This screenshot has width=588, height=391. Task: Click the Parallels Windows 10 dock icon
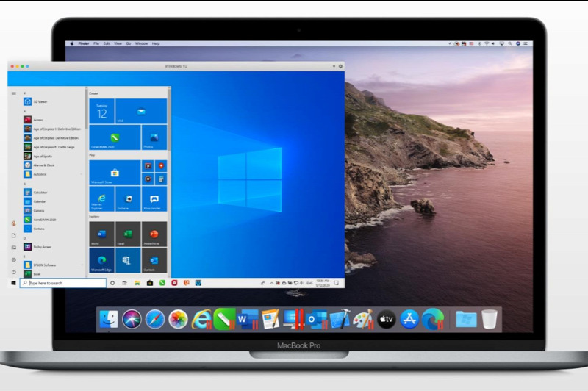point(293,320)
